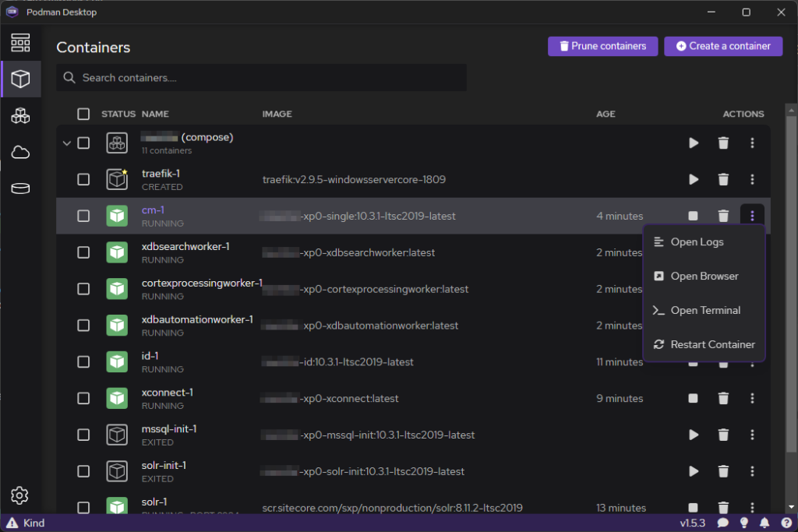Collapse the compose group chevron
Viewport: 798px width, 532px height.
(67, 143)
